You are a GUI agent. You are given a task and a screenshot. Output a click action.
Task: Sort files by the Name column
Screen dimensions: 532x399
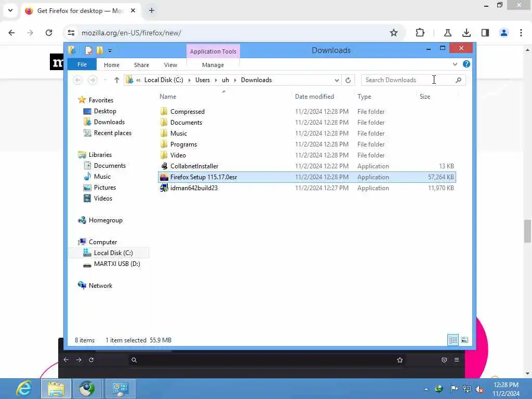click(x=168, y=97)
